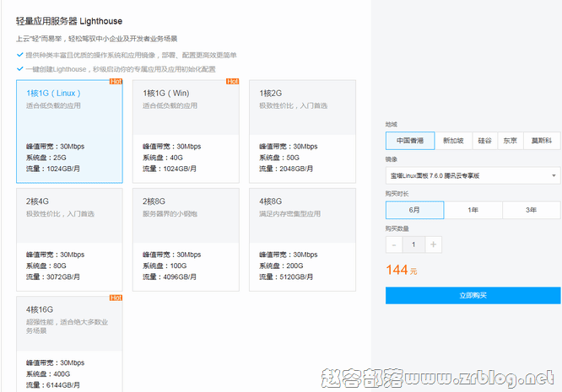This screenshot has width=562, height=392.
Task: Click the 轻量应用服务器 Lighthouse heading
Action: click(x=69, y=21)
